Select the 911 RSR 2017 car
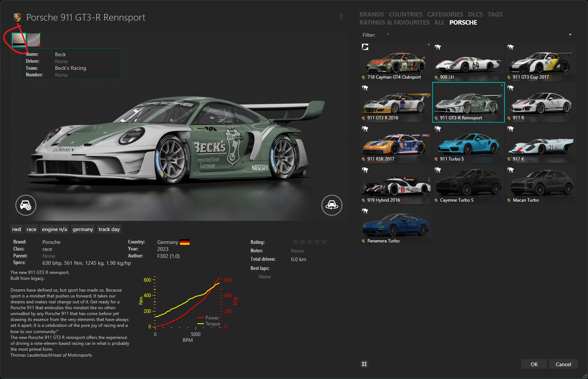588x379 pixels. tap(395, 143)
